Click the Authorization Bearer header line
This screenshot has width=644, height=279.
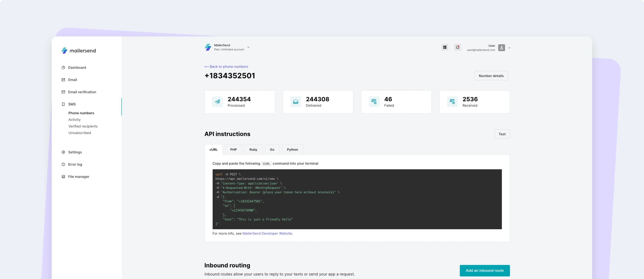click(277, 192)
